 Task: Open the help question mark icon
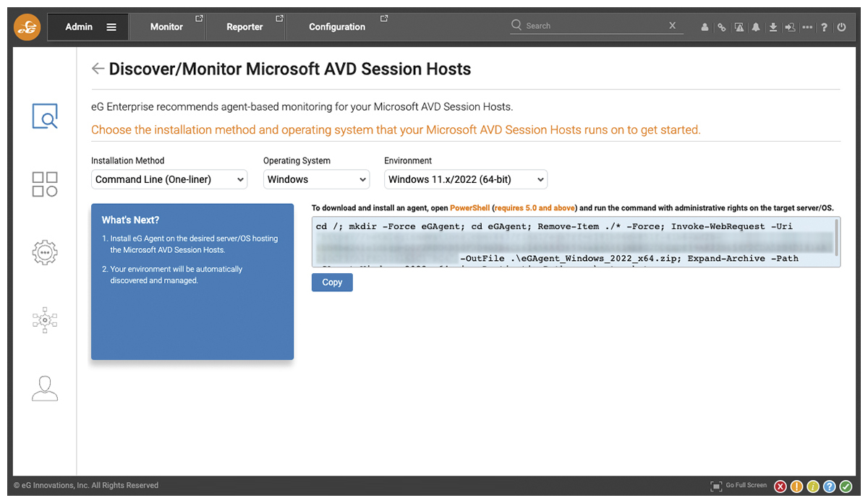click(825, 27)
